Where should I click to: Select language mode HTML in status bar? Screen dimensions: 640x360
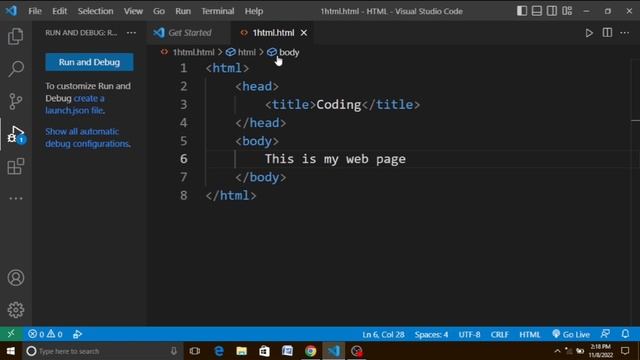click(529, 334)
